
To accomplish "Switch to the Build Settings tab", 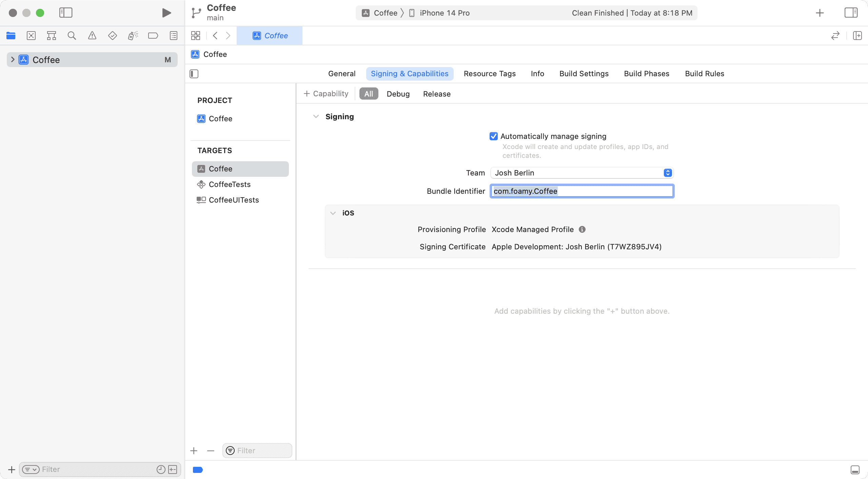I will pyautogui.click(x=584, y=74).
